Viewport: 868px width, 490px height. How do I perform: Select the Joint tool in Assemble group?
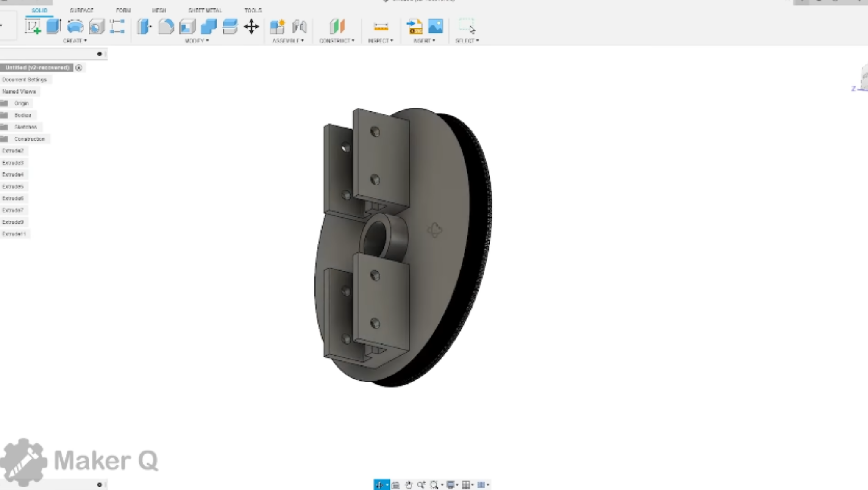[x=301, y=26]
